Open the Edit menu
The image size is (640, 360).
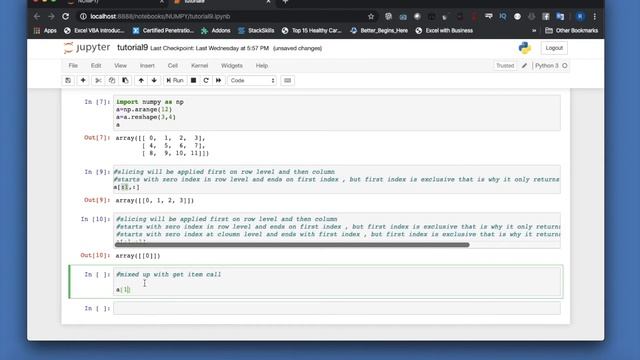(96, 65)
